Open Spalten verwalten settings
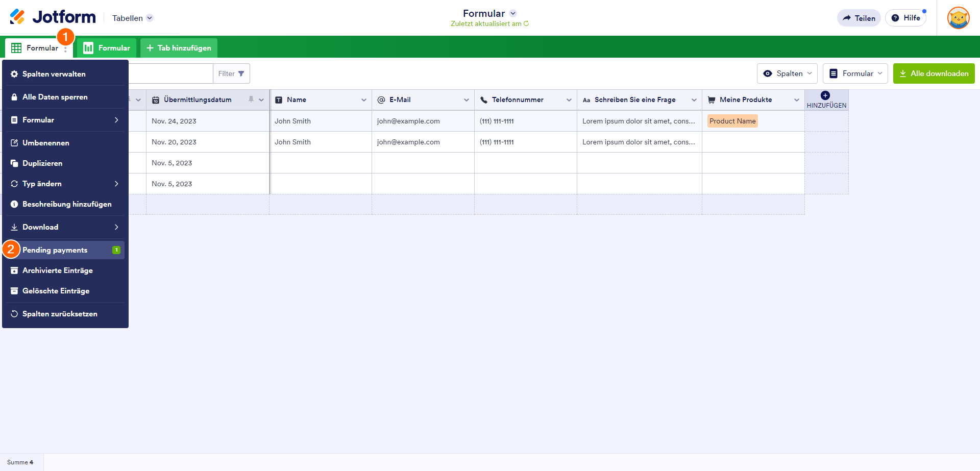Screen dimensions: 980x471 pos(54,74)
